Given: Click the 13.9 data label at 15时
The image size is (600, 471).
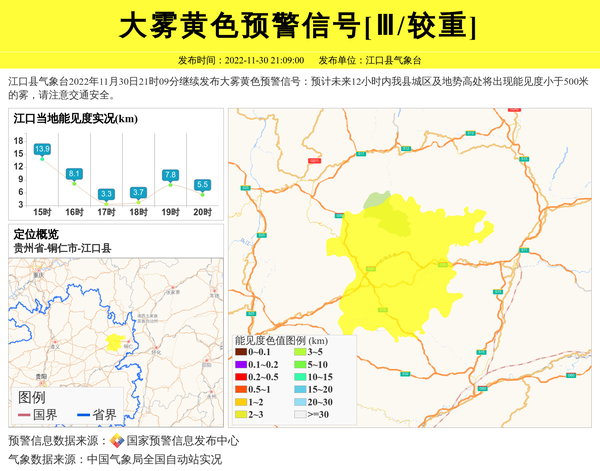Looking at the screenshot, I should (x=42, y=149).
